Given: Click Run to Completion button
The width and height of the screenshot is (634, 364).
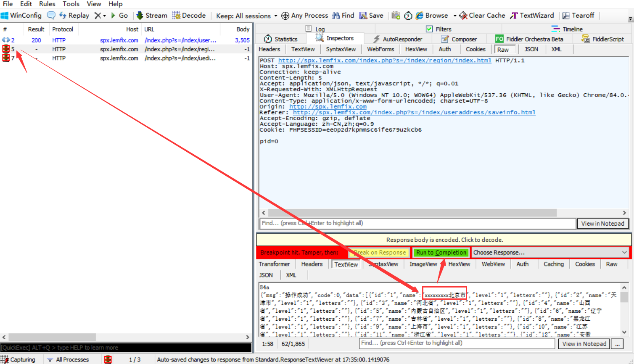Looking at the screenshot, I should 441,253.
